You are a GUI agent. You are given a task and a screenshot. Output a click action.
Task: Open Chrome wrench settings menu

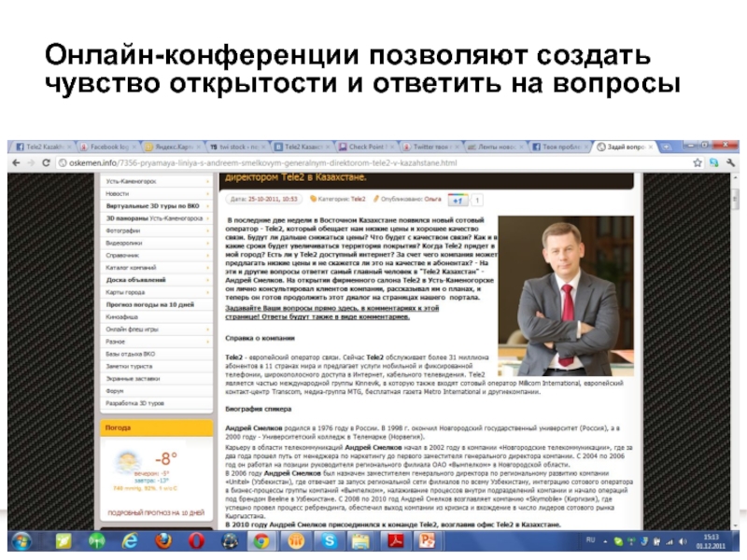[x=730, y=162]
